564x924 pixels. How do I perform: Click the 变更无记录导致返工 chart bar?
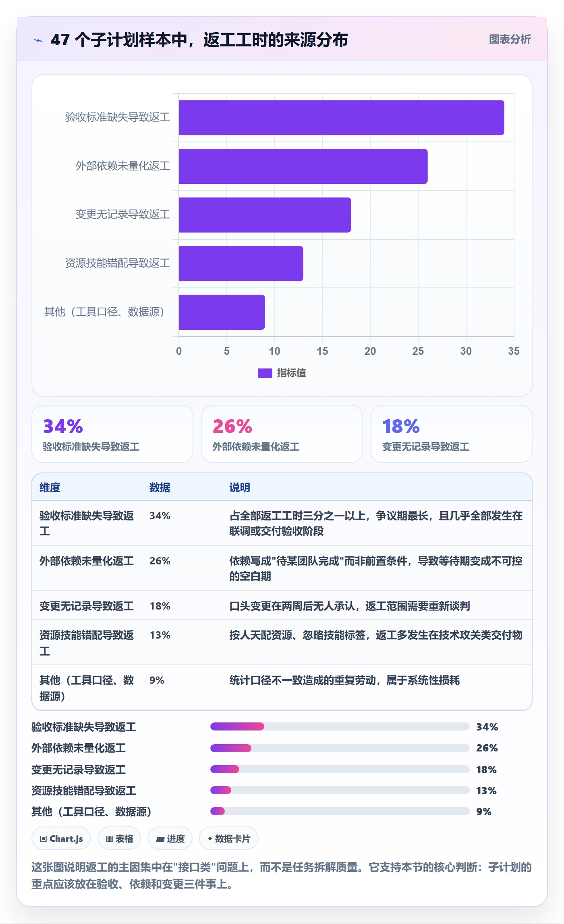(265, 215)
